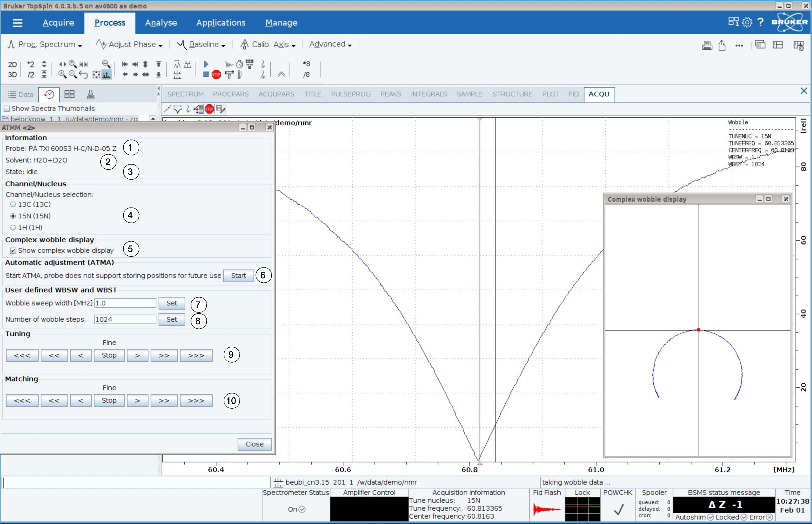
Task: Switch to 3D display mode icon
Action: 12,74
